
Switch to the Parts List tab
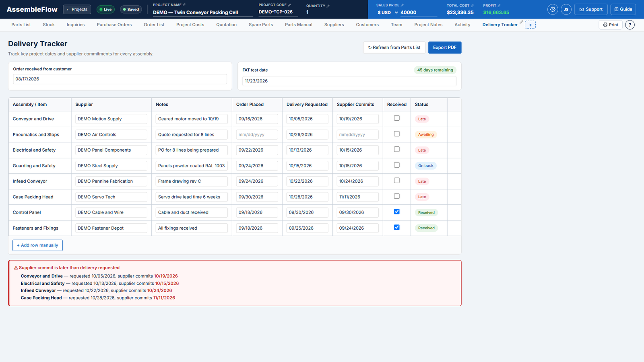pos(21,25)
